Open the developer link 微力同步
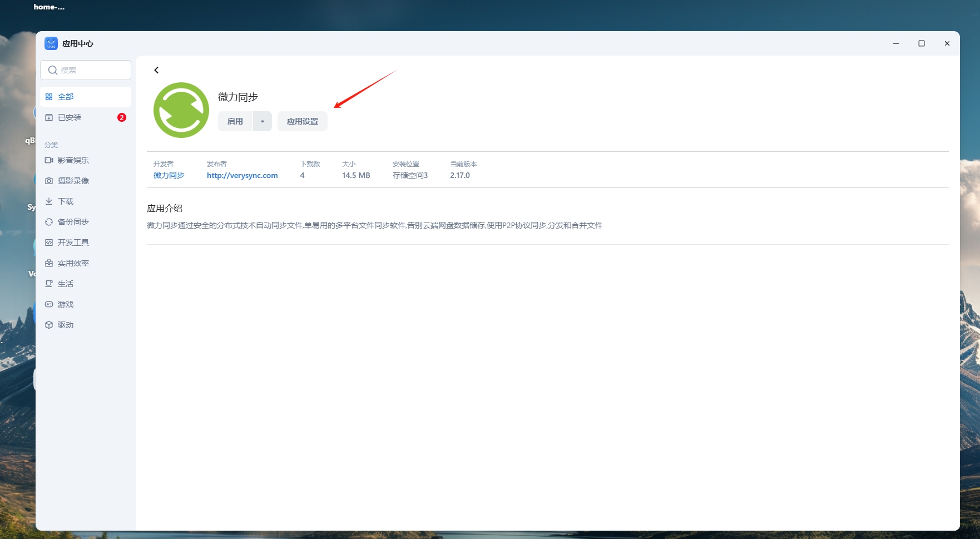The image size is (980, 539). pyautogui.click(x=169, y=175)
